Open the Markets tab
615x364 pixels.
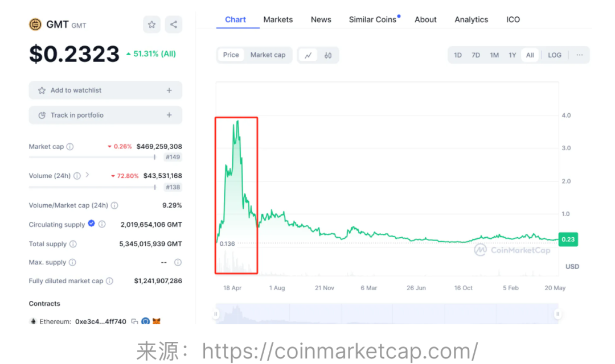coord(278,19)
